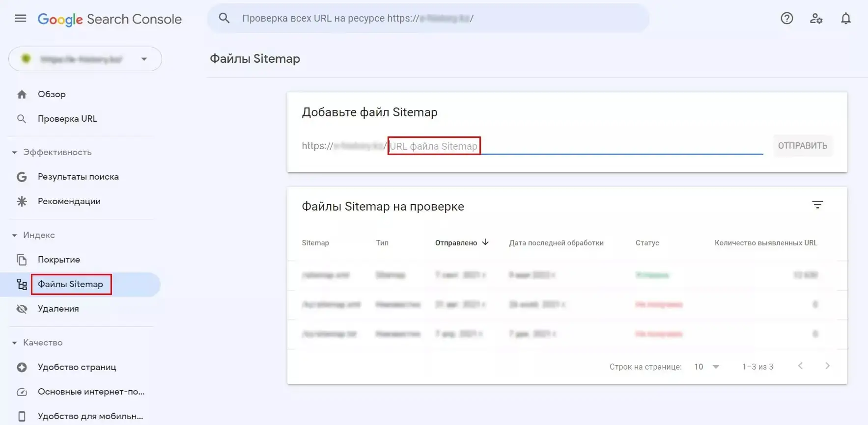This screenshot has height=425, width=868.
Task: Open Обзор in the sidebar
Action: tap(52, 94)
